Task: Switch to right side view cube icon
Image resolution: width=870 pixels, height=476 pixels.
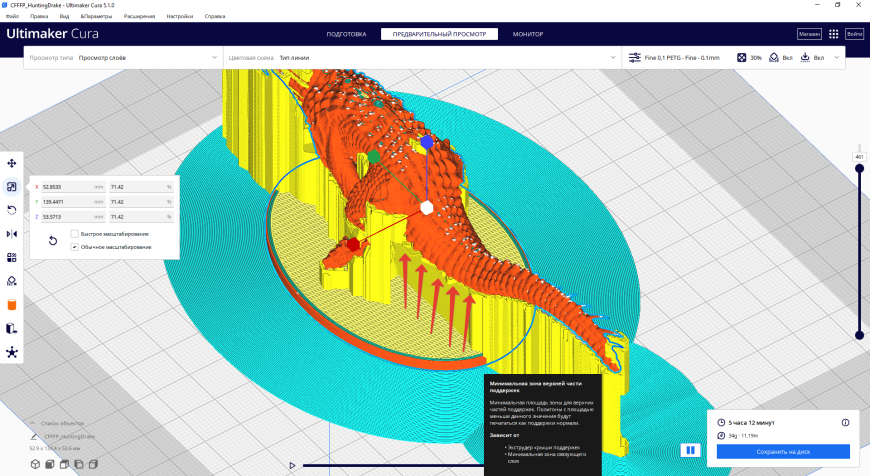Action: (93, 464)
